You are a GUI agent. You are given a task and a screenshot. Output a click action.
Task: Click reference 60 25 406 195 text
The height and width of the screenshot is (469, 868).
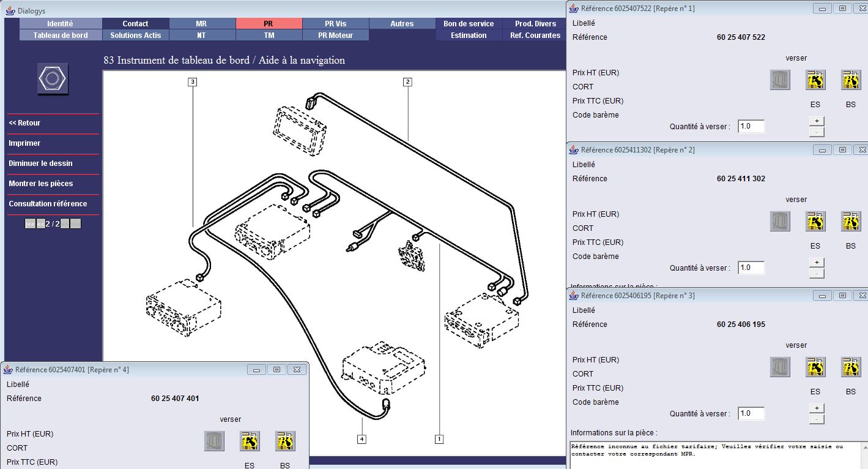(x=741, y=325)
